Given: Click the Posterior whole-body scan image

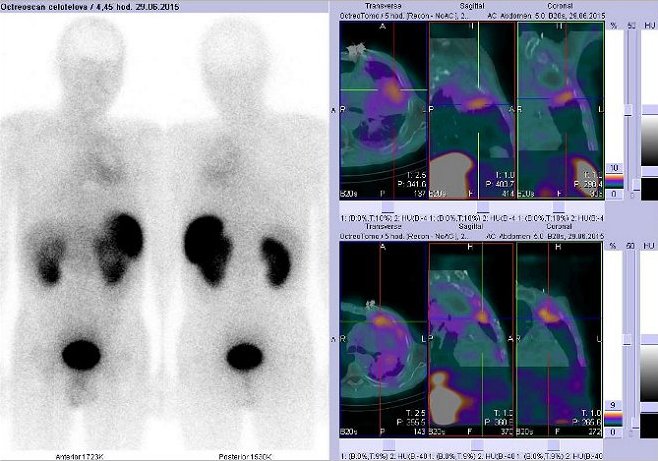Looking at the screenshot, I should pos(245,230).
